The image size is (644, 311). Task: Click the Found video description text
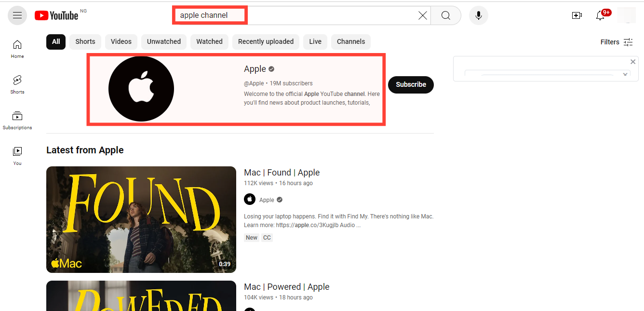point(338,221)
